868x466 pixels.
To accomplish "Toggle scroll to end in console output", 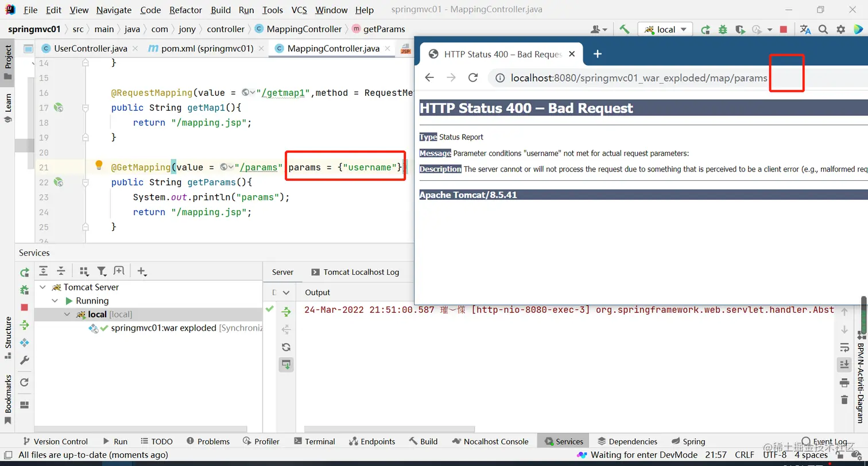I will click(844, 364).
